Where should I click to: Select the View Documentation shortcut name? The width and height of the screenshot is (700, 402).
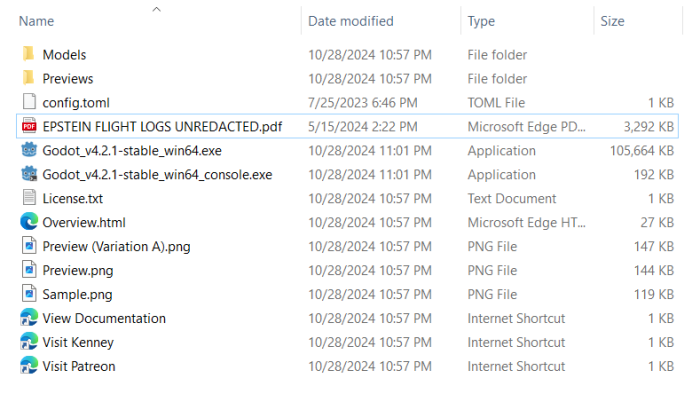click(x=104, y=319)
